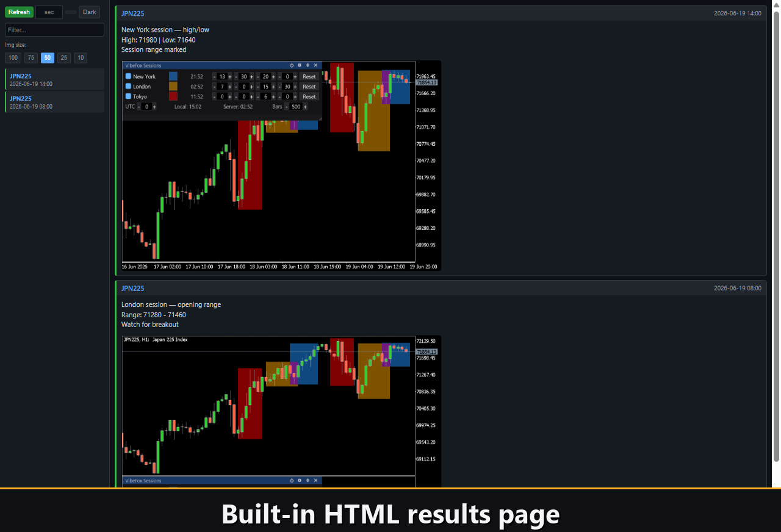The height and width of the screenshot is (532, 781).
Task: Reset the London session times
Action: pyautogui.click(x=309, y=87)
